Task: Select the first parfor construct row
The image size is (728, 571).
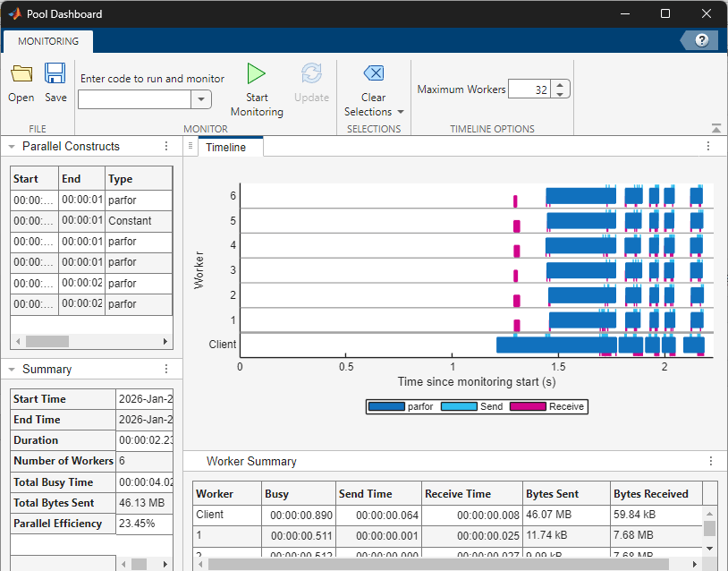Action: click(x=91, y=200)
